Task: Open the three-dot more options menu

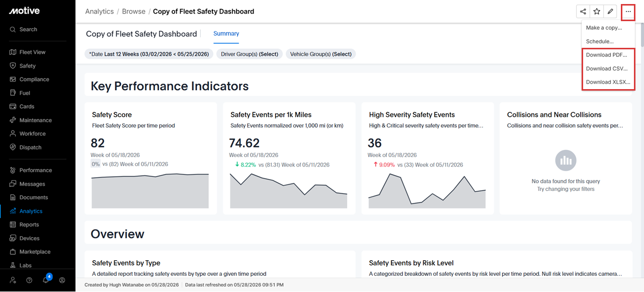Action: pyautogui.click(x=628, y=12)
